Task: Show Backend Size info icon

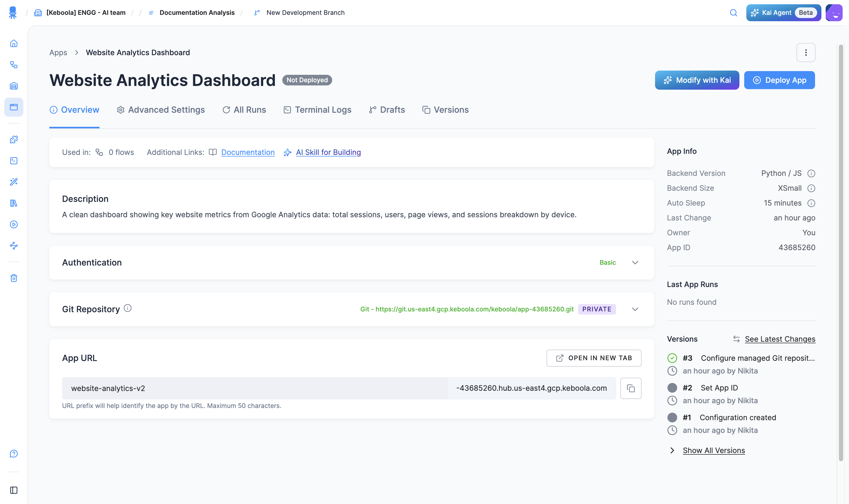Action: [x=811, y=188]
